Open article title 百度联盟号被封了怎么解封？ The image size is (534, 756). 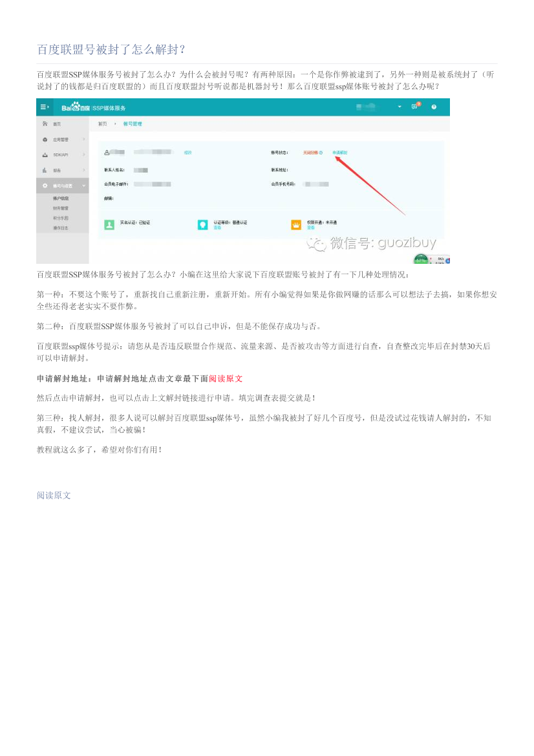click(111, 49)
